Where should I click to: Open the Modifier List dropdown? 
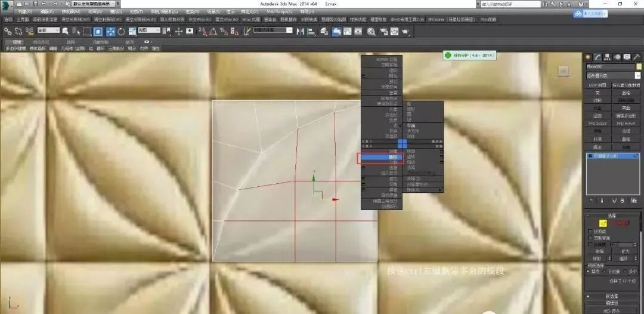tap(613, 76)
